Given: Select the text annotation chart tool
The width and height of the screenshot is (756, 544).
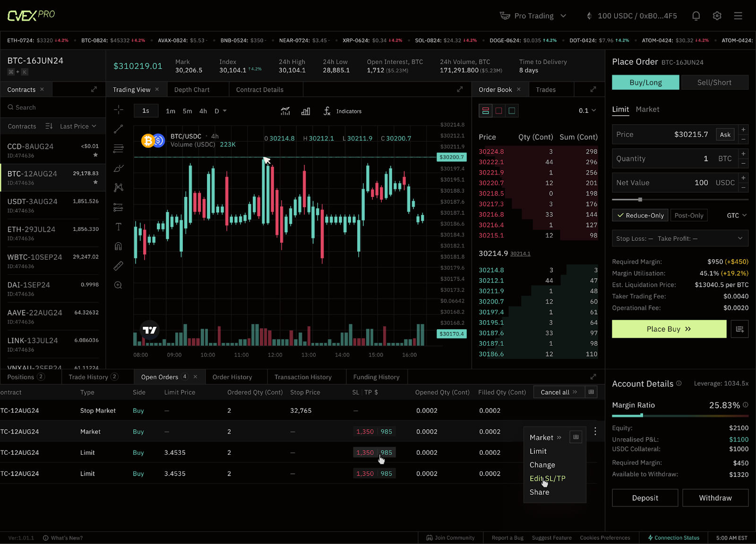Looking at the screenshot, I should (x=119, y=227).
